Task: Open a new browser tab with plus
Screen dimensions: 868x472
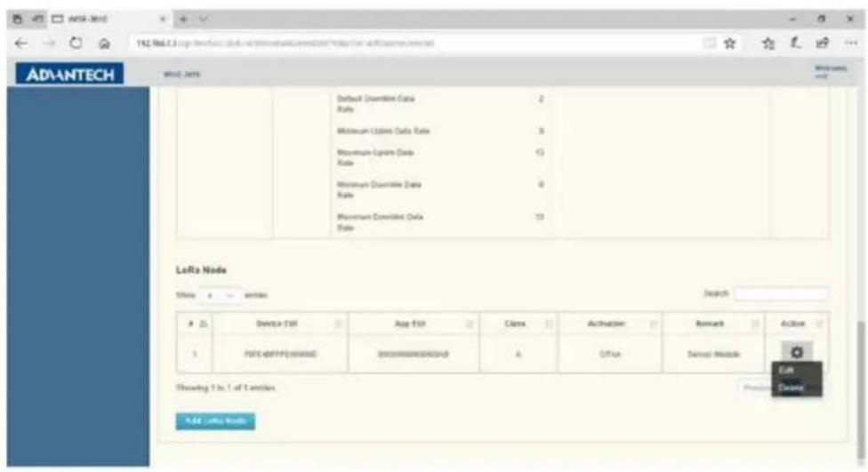Action: 182,19
